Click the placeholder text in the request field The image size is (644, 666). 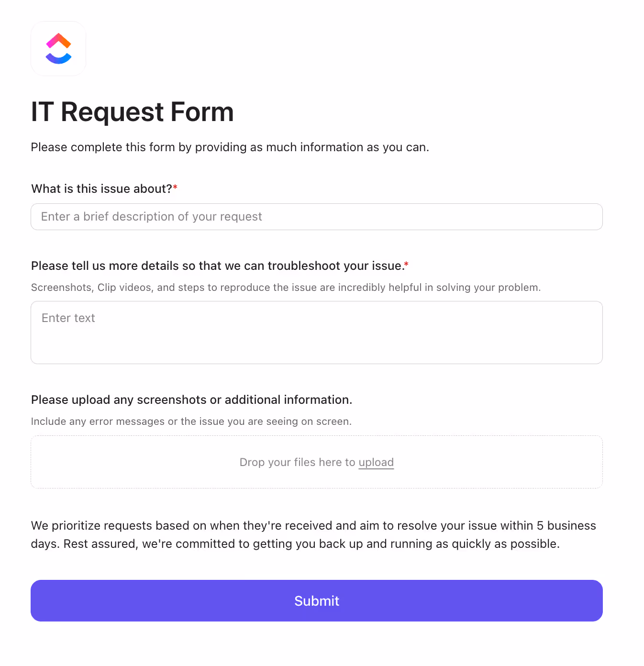coord(151,217)
